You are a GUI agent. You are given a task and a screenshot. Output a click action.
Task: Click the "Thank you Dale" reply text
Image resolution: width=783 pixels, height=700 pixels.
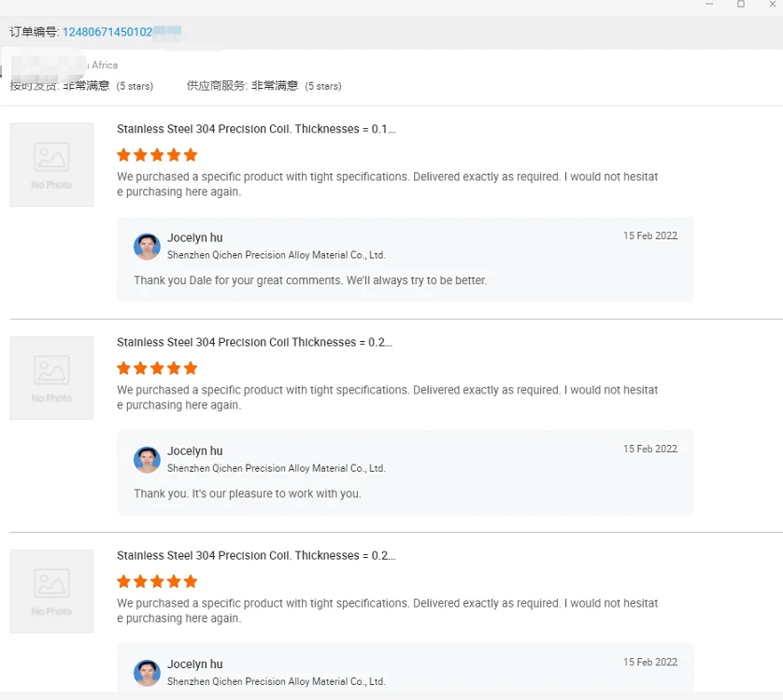coord(310,280)
